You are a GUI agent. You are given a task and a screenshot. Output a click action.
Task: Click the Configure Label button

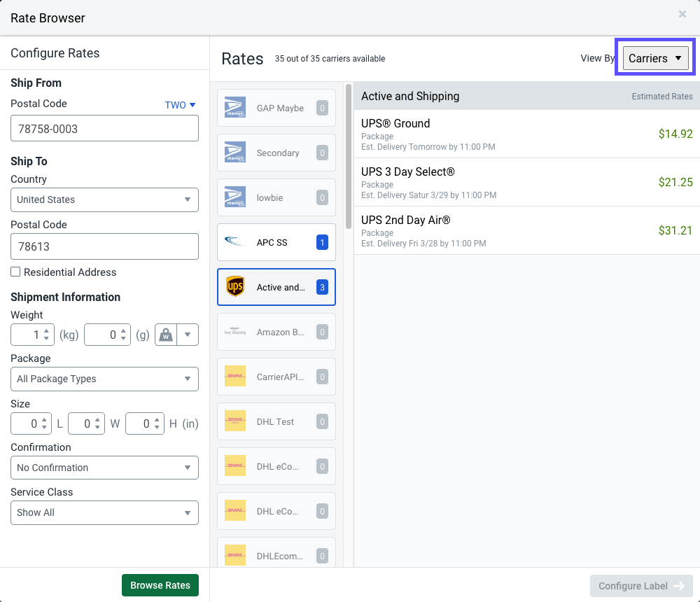(641, 586)
